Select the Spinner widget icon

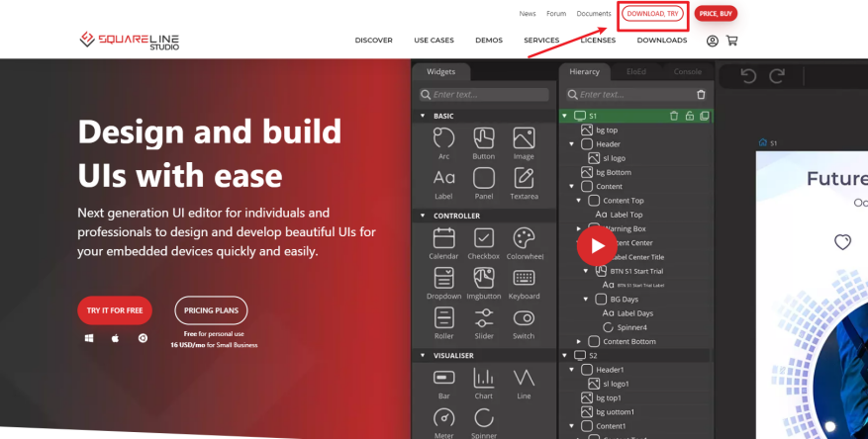[484, 417]
